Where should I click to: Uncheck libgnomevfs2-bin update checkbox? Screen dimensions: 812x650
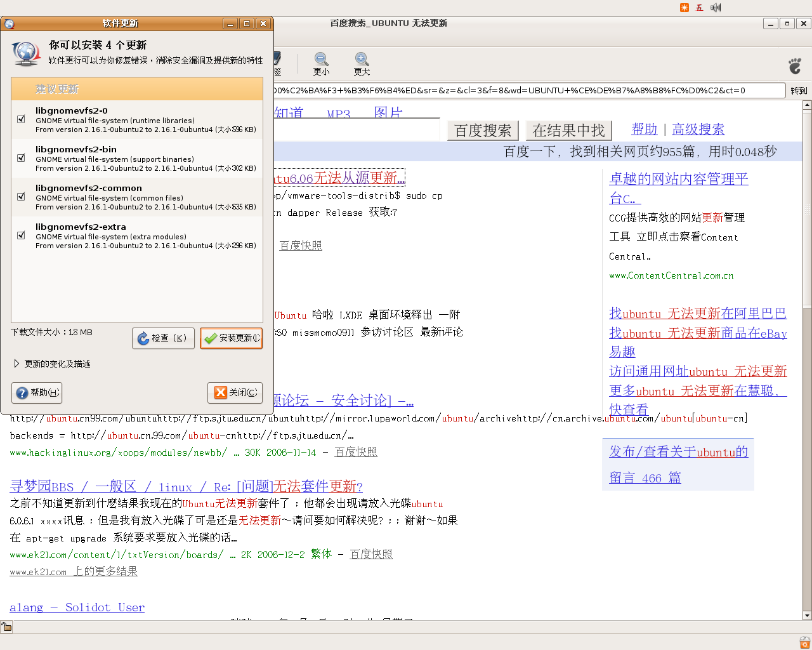point(21,157)
